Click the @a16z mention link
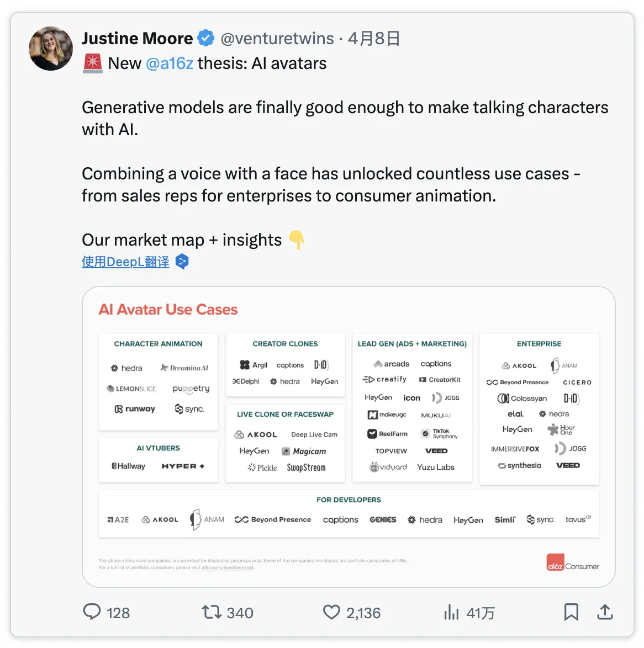This screenshot has height=648, width=644. [x=170, y=63]
